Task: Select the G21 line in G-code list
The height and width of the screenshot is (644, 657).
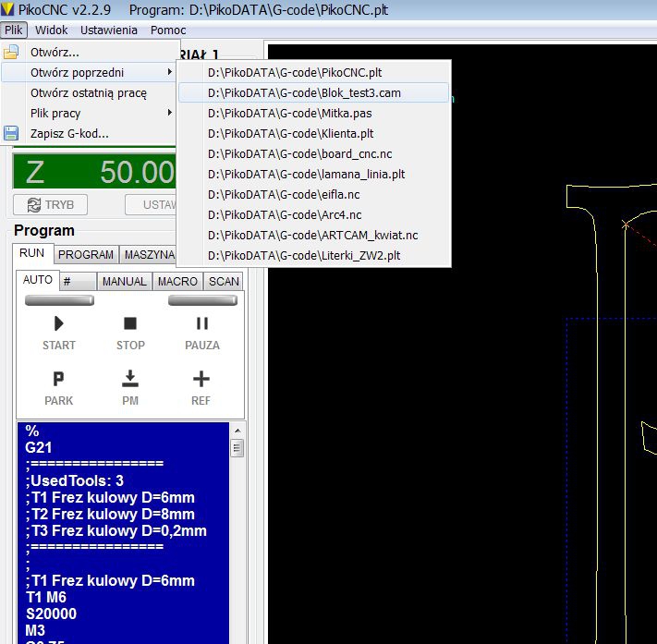Action: pos(124,447)
